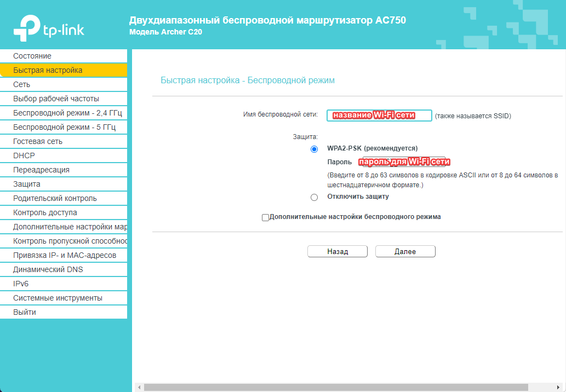Expand the Гостевая сеть section
The width and height of the screenshot is (566, 392).
tap(38, 141)
